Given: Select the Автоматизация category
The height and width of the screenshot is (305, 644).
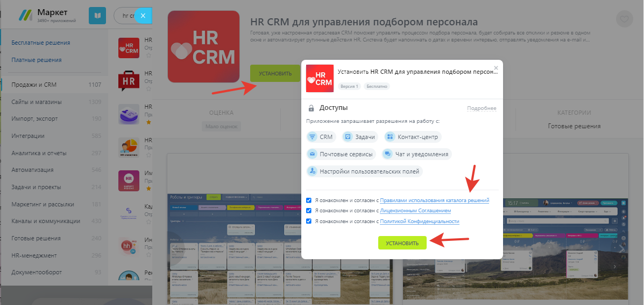Looking at the screenshot, I should [55, 170].
